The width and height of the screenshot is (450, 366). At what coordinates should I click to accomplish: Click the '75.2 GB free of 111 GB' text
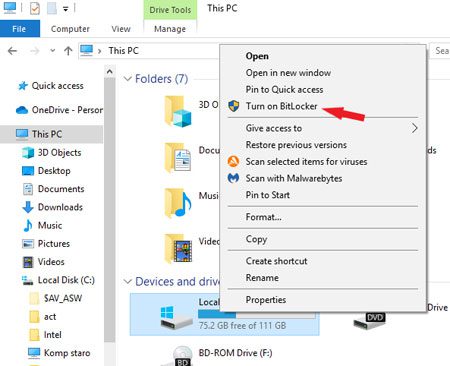click(x=242, y=325)
